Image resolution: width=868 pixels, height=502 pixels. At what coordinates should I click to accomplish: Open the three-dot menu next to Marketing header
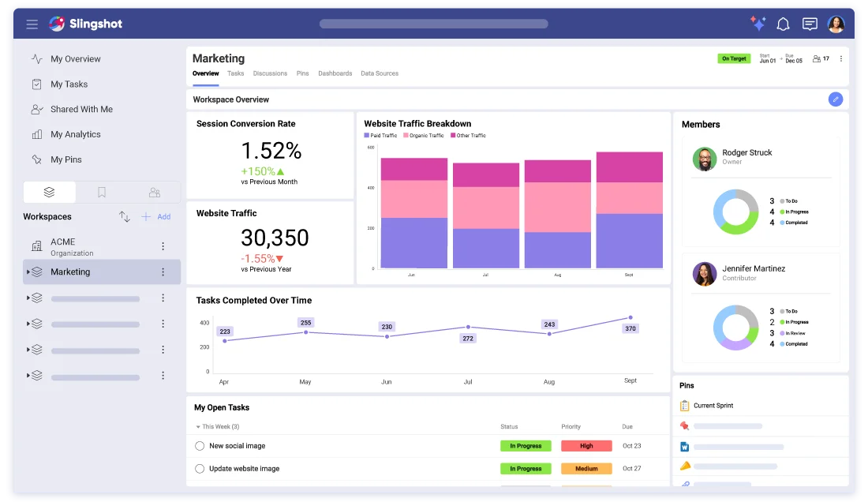pos(840,58)
